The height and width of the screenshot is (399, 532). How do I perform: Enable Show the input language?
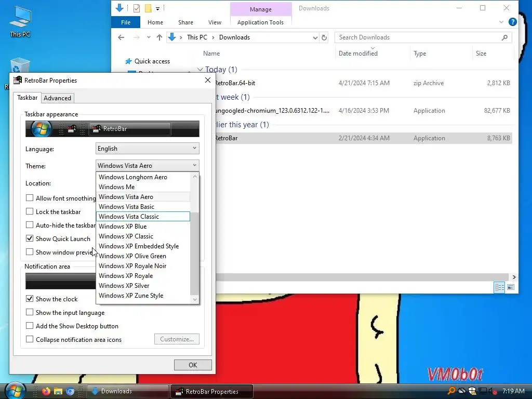[30, 312]
